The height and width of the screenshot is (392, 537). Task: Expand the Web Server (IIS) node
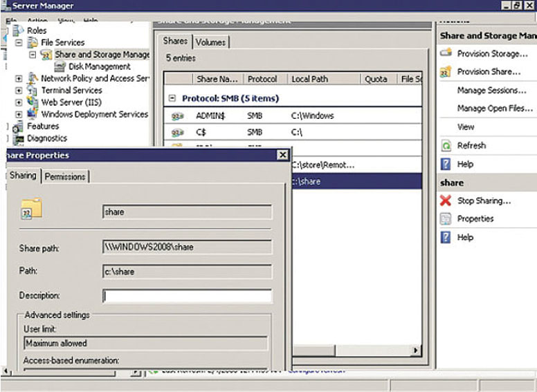pyautogui.click(x=19, y=102)
